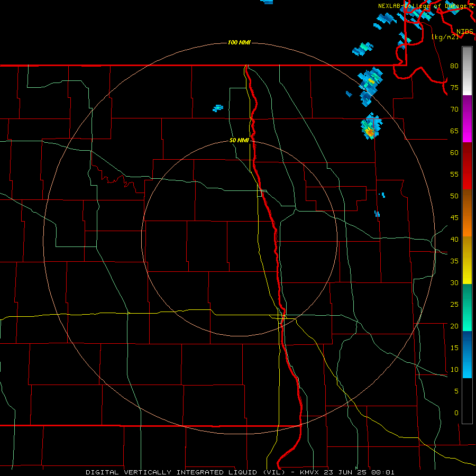Click the "100 NMI" range ring label

[239, 42]
